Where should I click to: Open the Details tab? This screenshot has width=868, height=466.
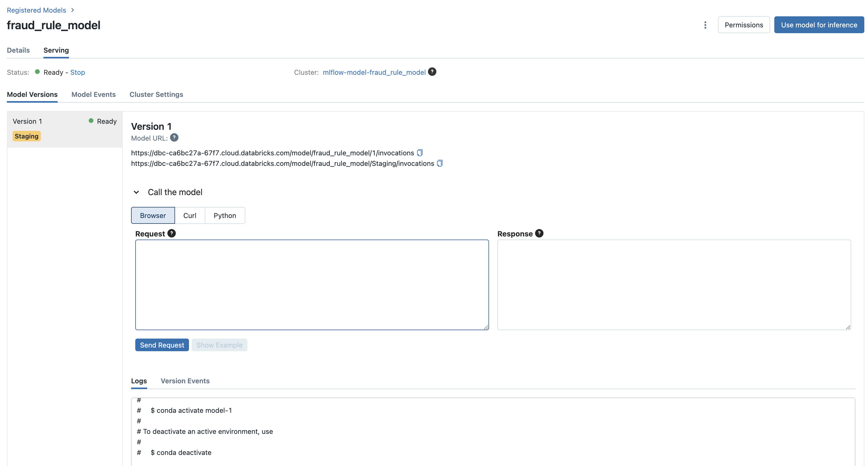(18, 50)
